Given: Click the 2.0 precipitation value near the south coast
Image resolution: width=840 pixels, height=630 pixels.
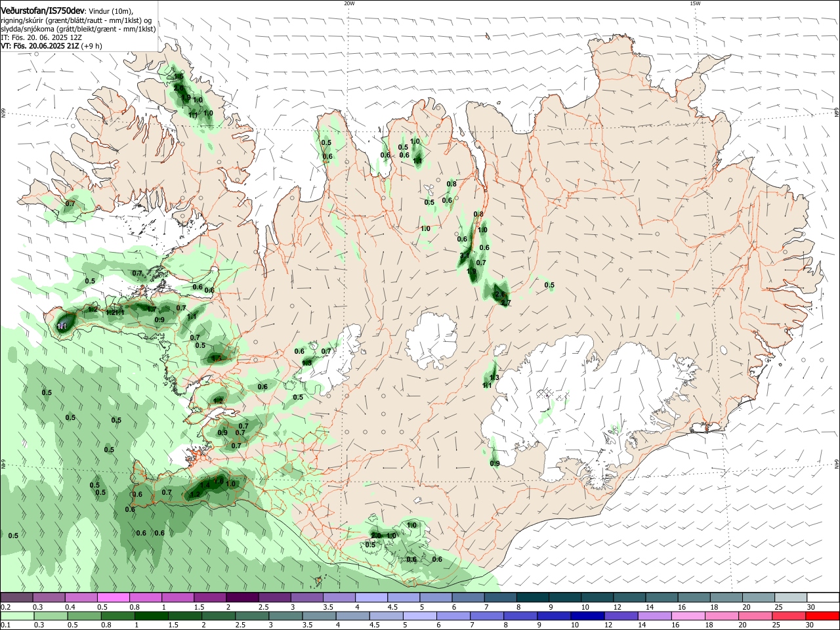Looking at the screenshot, I should click(x=376, y=535).
